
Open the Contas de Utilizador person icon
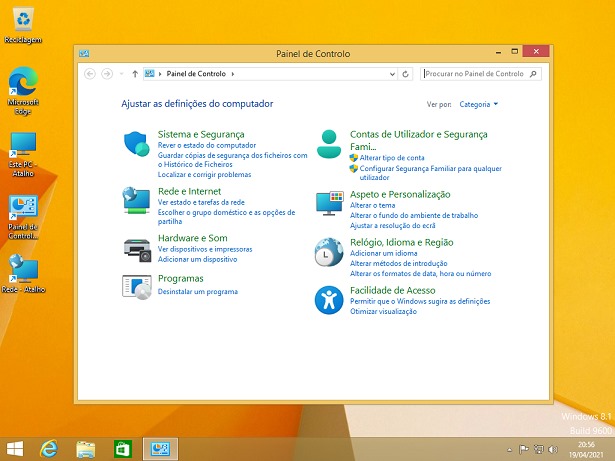pyautogui.click(x=329, y=144)
